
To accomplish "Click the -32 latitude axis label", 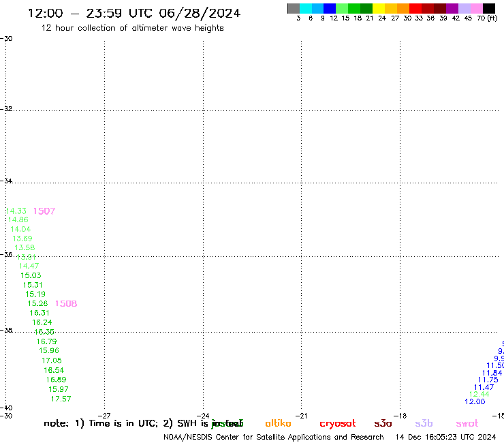I will click(6, 109).
